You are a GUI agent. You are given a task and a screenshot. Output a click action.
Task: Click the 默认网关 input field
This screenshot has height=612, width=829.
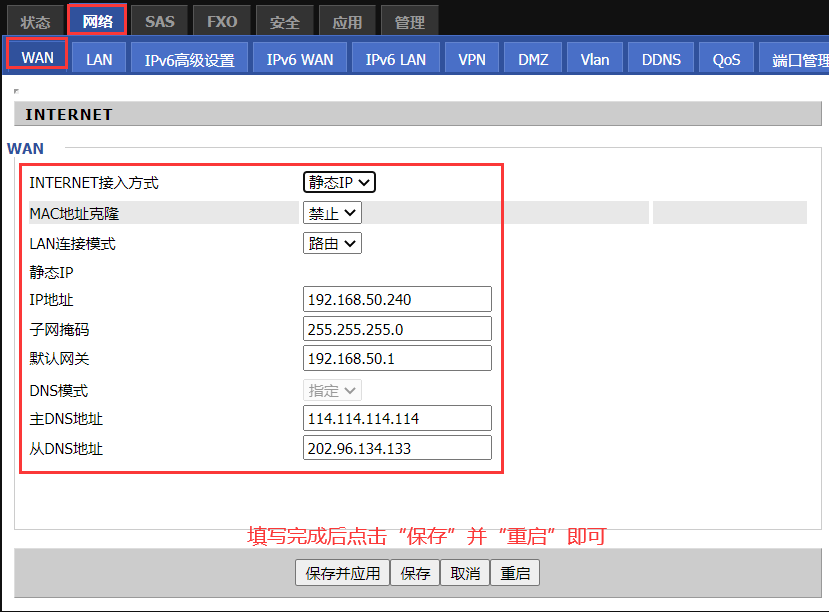tap(397, 358)
